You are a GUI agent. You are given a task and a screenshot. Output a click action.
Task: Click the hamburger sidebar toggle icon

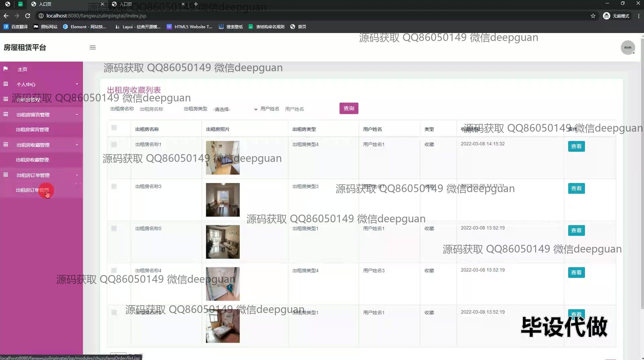93,48
